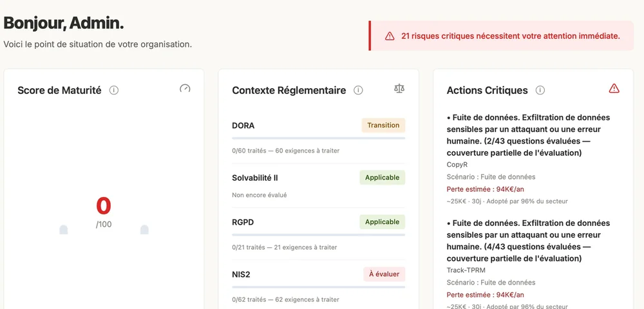Image resolution: width=644 pixels, height=309 pixels.
Task: Open Fuite de données action with 4/43 questions
Action: pyautogui.click(x=528, y=241)
